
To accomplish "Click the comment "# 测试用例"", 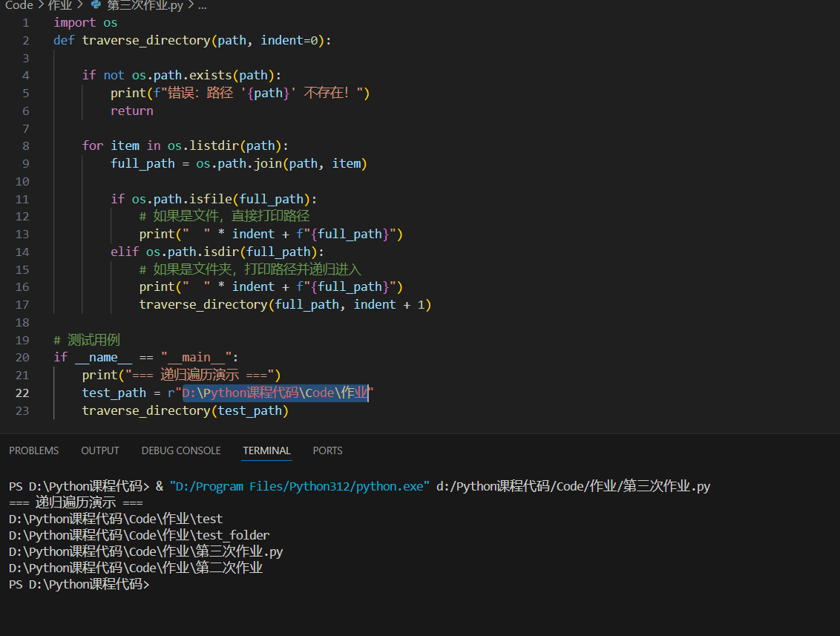I will [87, 340].
